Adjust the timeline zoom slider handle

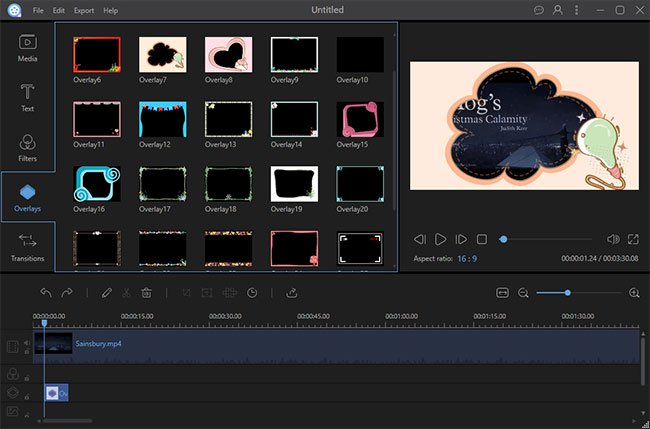point(568,293)
